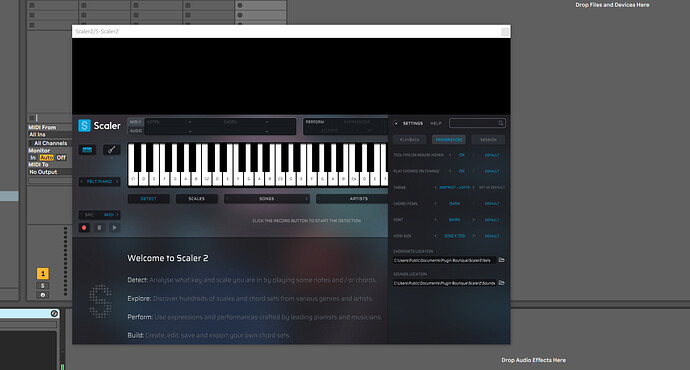Click Set As Default for Theme
This screenshot has height=370, width=690.
point(492,187)
